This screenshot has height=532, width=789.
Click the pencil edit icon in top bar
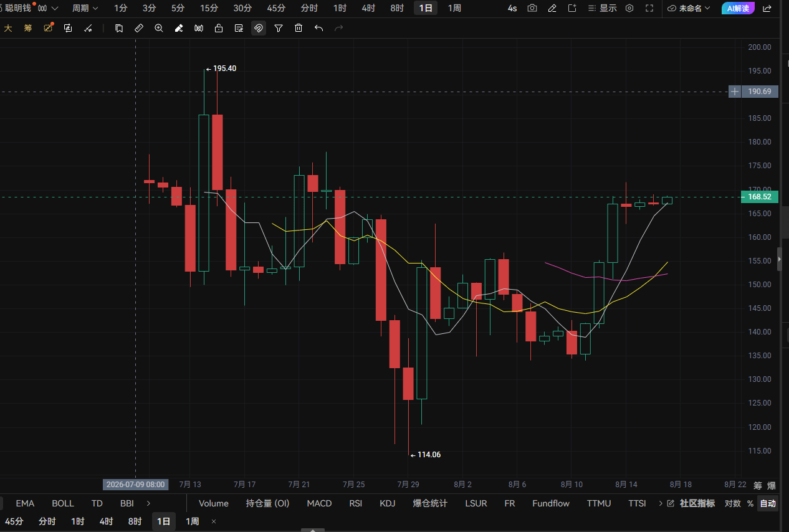(x=552, y=8)
